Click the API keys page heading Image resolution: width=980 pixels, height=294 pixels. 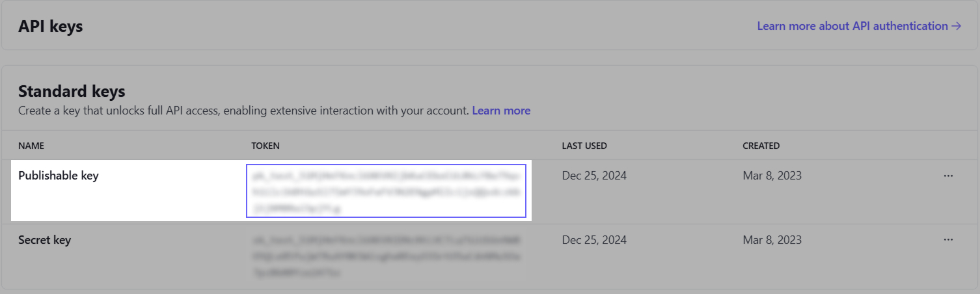tap(50, 27)
